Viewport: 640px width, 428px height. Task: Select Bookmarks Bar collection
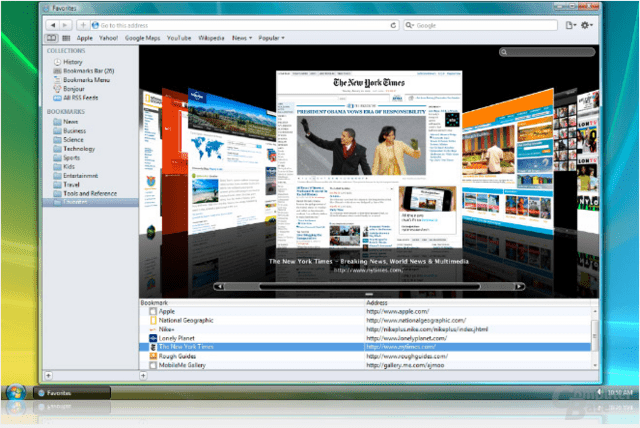coord(84,71)
